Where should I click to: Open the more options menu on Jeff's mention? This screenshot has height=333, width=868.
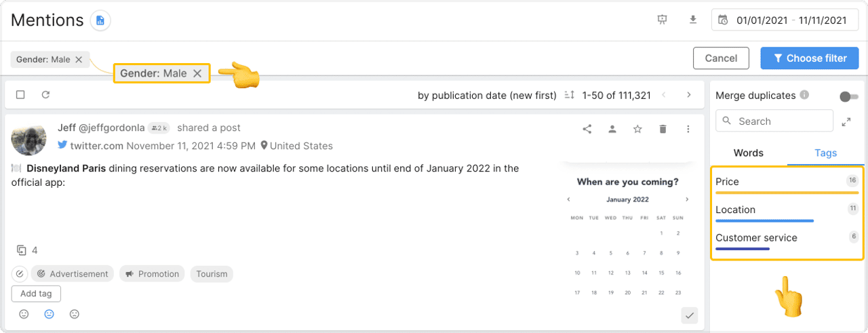(x=688, y=129)
